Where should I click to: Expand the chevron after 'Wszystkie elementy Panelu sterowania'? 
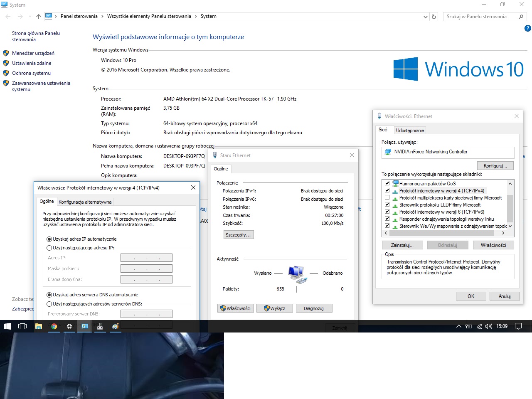point(196,17)
